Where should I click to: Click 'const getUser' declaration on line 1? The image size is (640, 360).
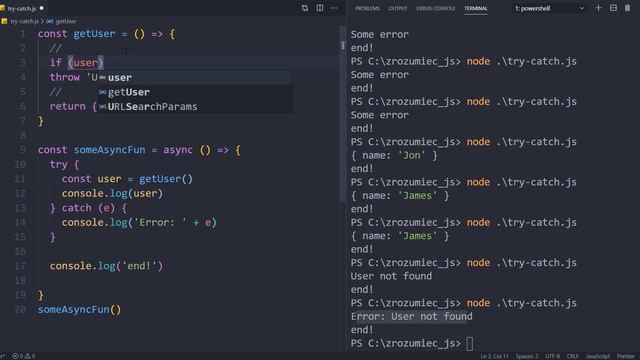76,34
